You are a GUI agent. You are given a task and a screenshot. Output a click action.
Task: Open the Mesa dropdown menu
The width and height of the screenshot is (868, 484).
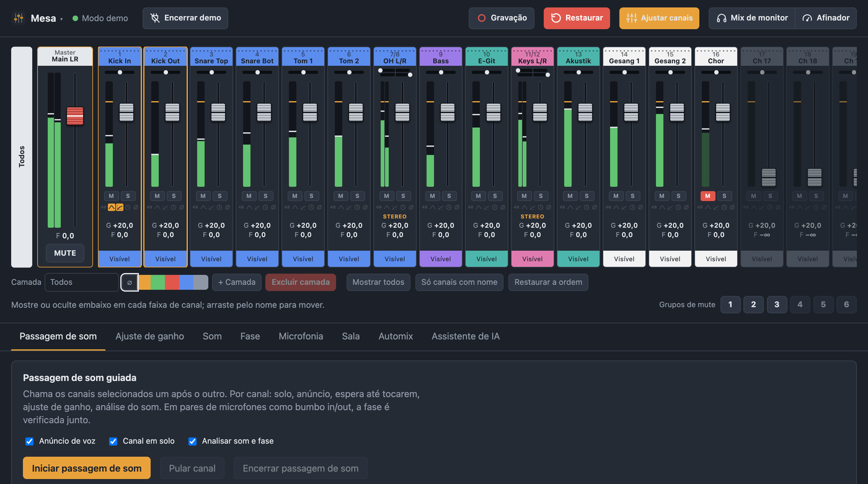coord(47,19)
